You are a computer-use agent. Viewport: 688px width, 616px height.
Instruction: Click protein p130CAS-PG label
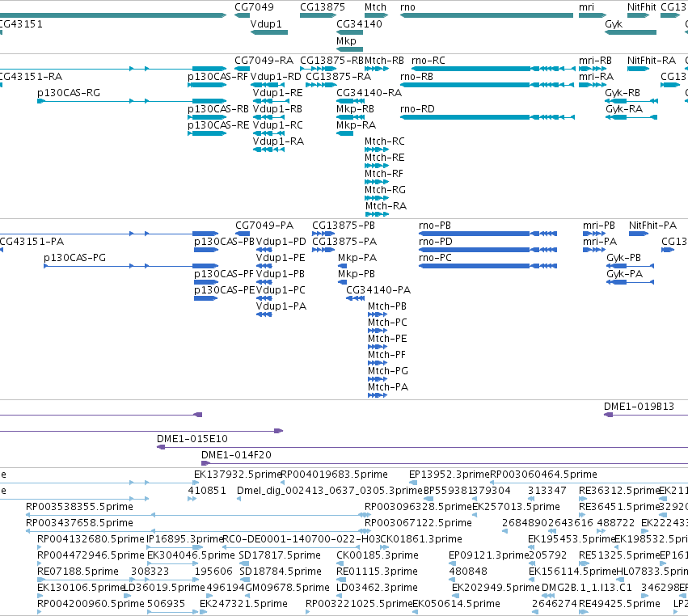(x=74, y=258)
